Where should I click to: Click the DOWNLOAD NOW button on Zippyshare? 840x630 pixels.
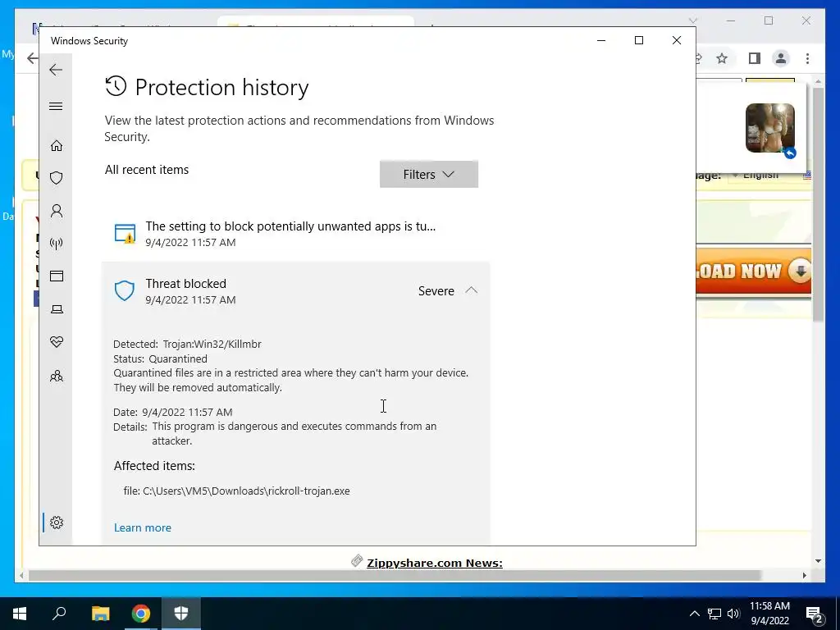tap(753, 271)
